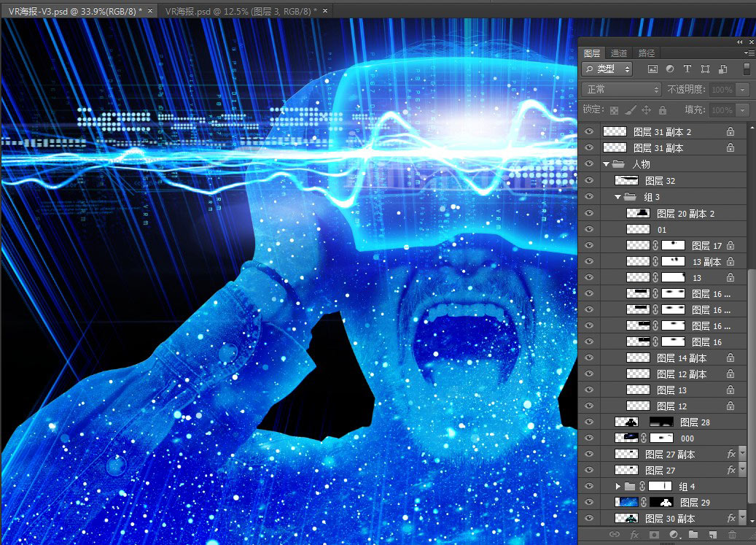Hide the 000 layer
Image resolution: width=756 pixels, height=545 pixels.
589,438
